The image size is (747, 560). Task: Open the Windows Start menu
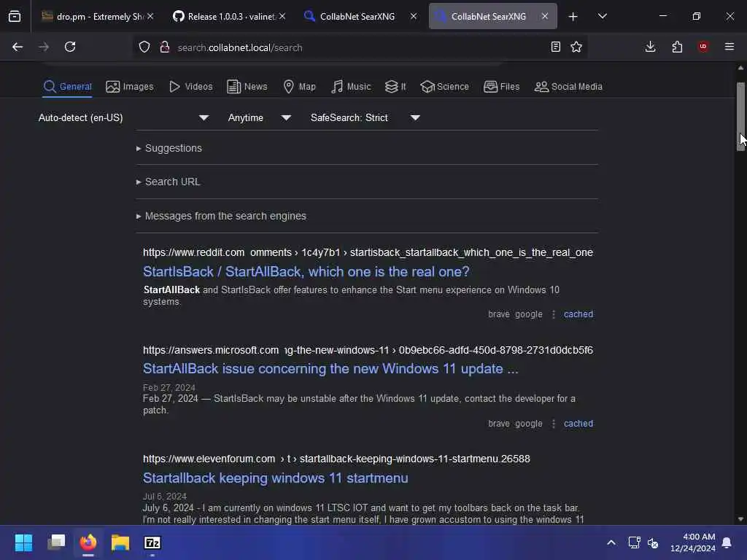tap(23, 542)
